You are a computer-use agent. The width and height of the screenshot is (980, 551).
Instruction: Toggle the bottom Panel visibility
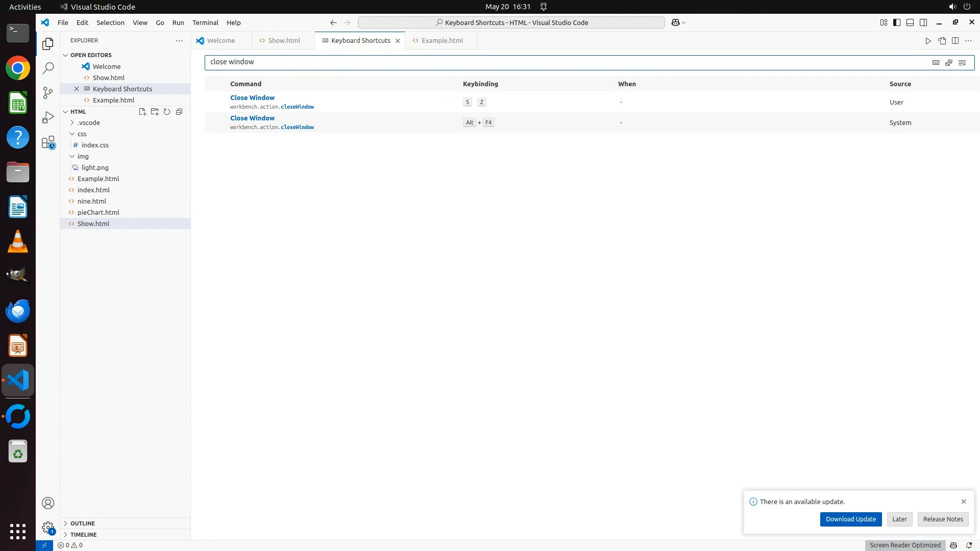coord(910,22)
